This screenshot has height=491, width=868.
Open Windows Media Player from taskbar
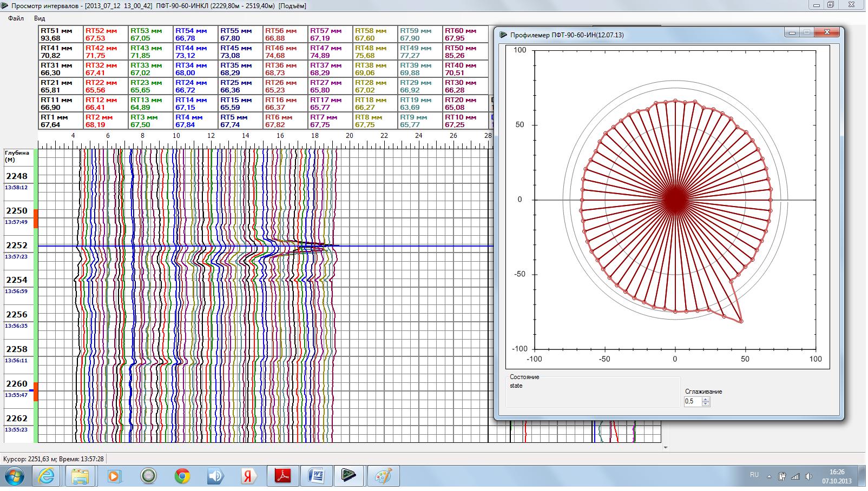pos(115,476)
